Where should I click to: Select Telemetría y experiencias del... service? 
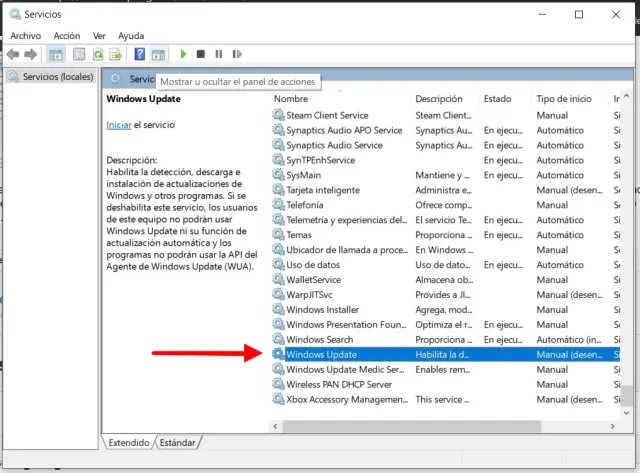coord(446,220)
